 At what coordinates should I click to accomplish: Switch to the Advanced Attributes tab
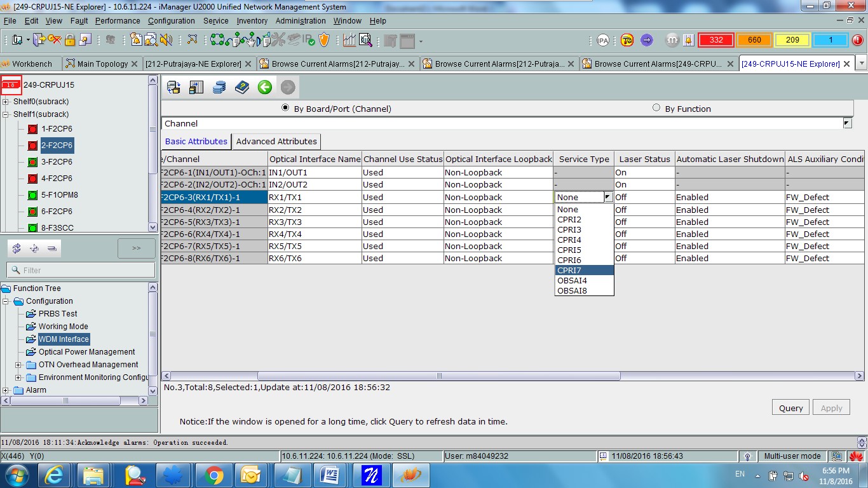276,141
